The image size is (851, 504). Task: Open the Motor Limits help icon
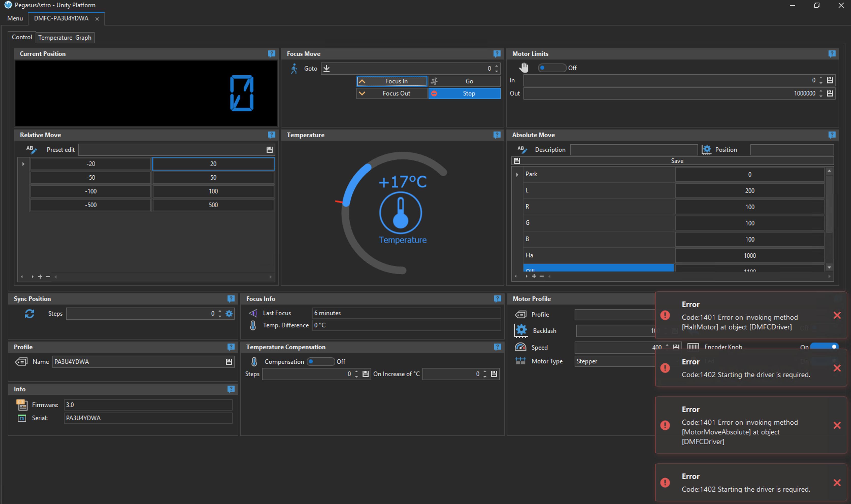tap(832, 54)
